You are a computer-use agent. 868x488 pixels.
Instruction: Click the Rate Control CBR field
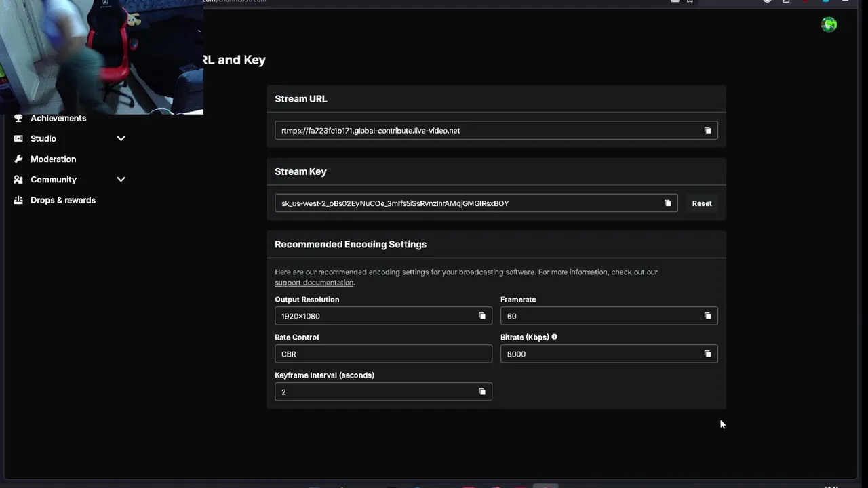click(x=383, y=354)
